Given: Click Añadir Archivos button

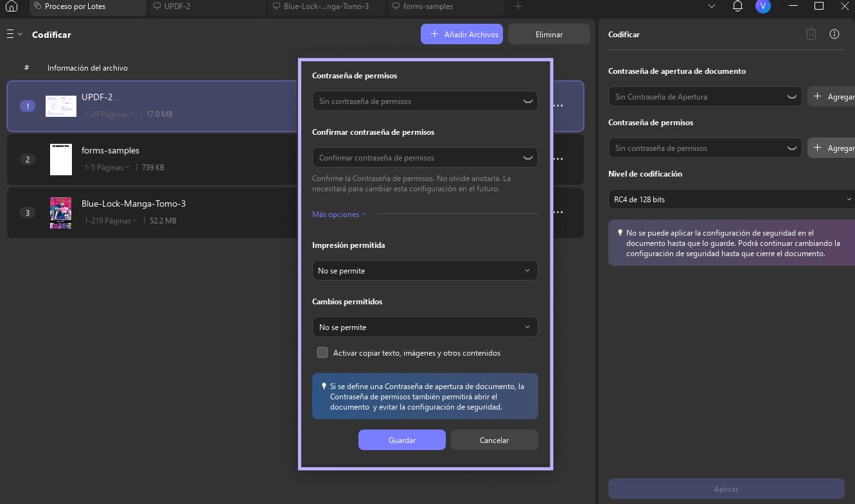Looking at the screenshot, I should [462, 34].
